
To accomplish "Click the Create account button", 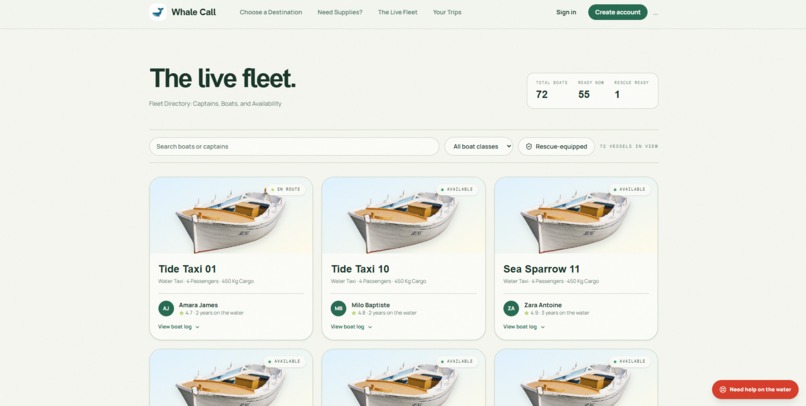I will coord(618,12).
